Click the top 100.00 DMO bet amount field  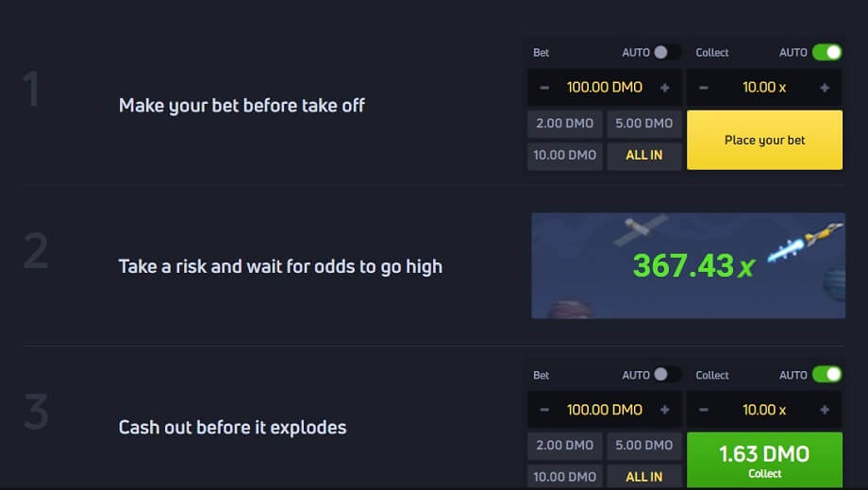[605, 88]
